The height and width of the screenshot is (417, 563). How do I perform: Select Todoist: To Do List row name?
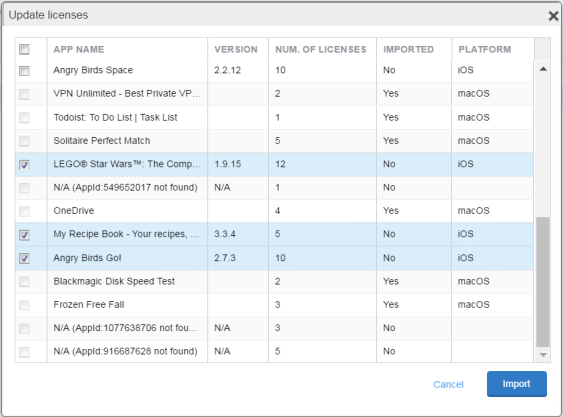tap(115, 117)
